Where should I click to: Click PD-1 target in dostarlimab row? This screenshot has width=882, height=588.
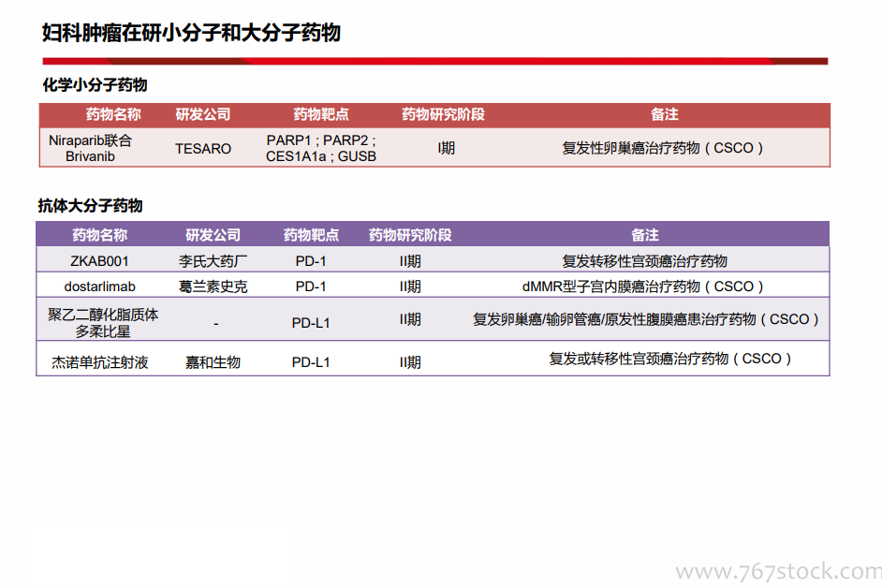pyautogui.click(x=311, y=287)
